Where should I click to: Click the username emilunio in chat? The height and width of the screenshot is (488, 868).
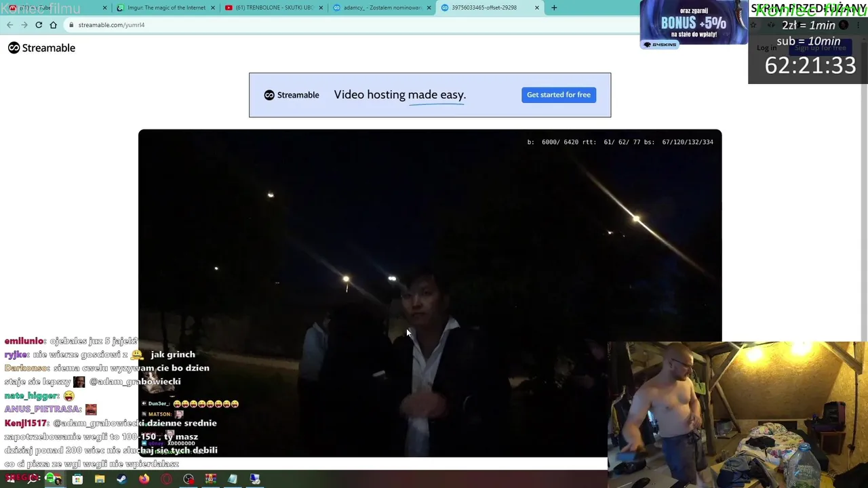click(24, 341)
